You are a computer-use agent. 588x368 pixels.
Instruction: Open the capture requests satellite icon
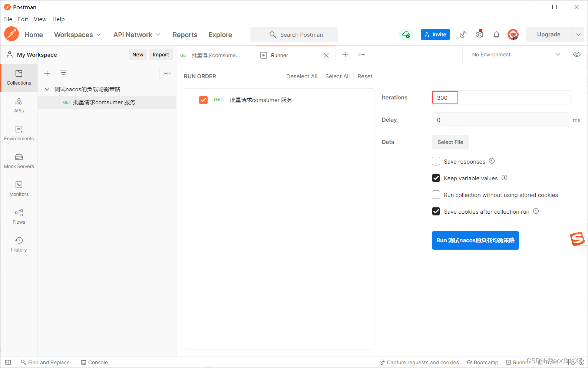pyautogui.click(x=463, y=34)
